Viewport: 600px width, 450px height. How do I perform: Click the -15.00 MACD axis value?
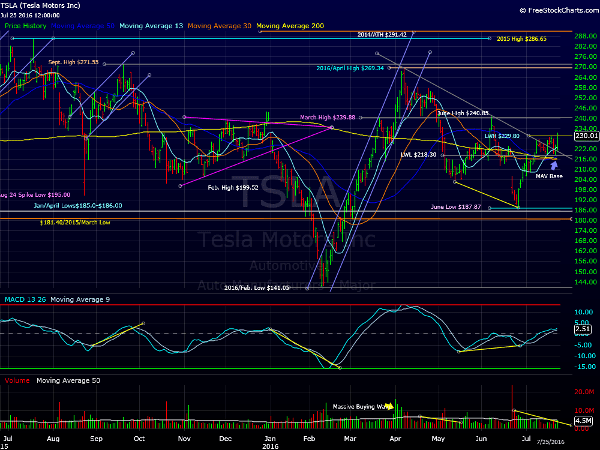pyautogui.click(x=585, y=366)
